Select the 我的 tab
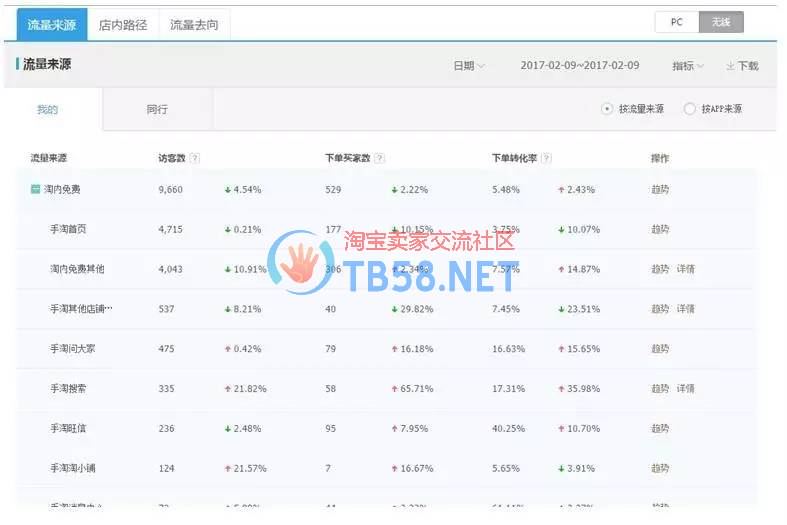 tap(47, 109)
